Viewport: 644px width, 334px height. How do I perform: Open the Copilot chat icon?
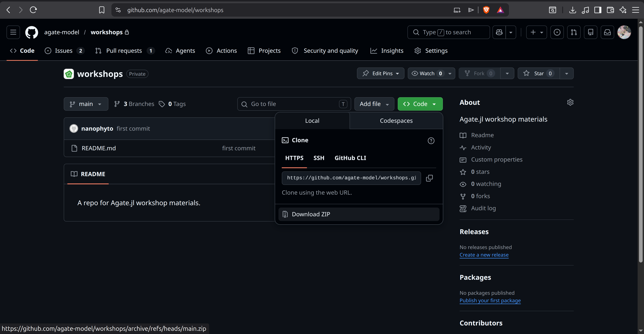click(499, 32)
